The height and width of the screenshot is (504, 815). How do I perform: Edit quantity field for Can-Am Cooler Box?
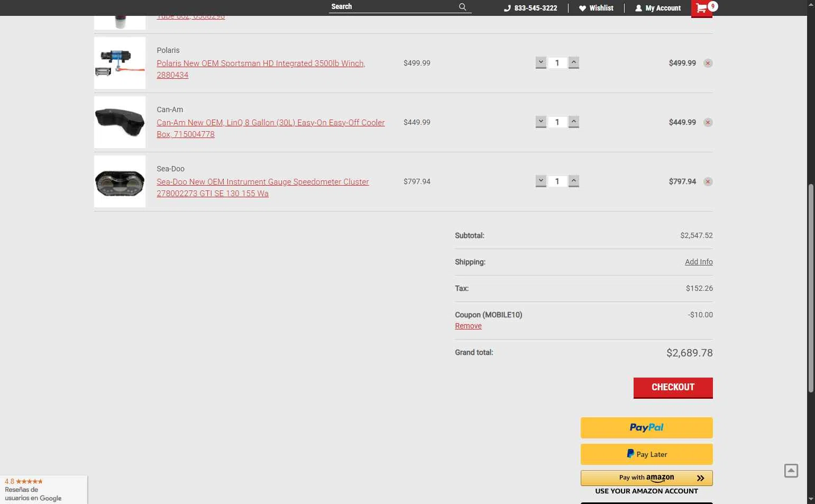click(557, 122)
